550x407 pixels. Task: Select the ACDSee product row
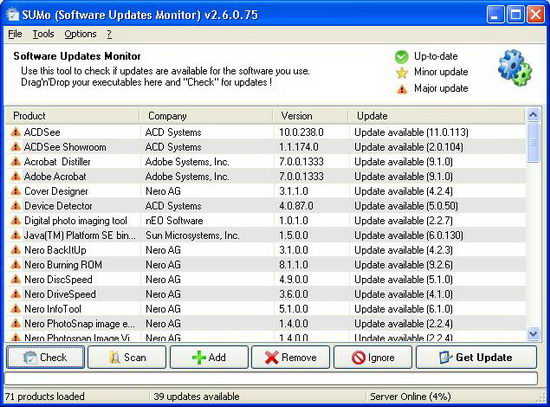pos(265,132)
